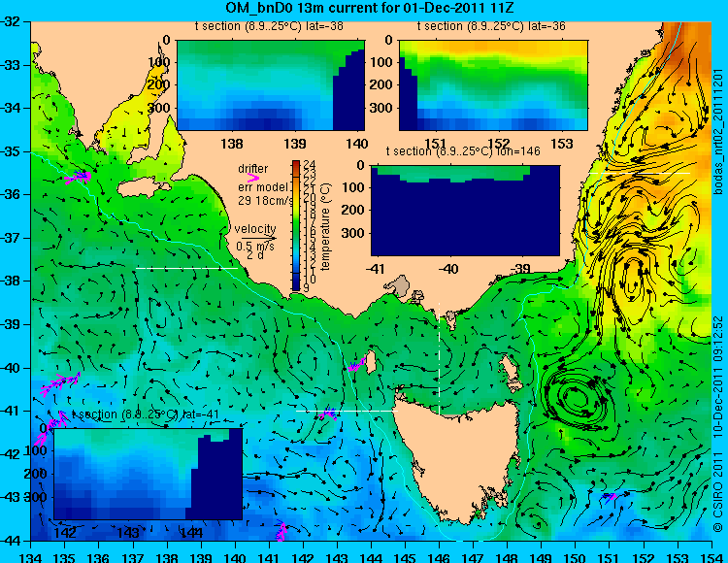This screenshot has height=563, width=728.
Task: Click the dashed white line at longitude 146
Action: pos(439,358)
